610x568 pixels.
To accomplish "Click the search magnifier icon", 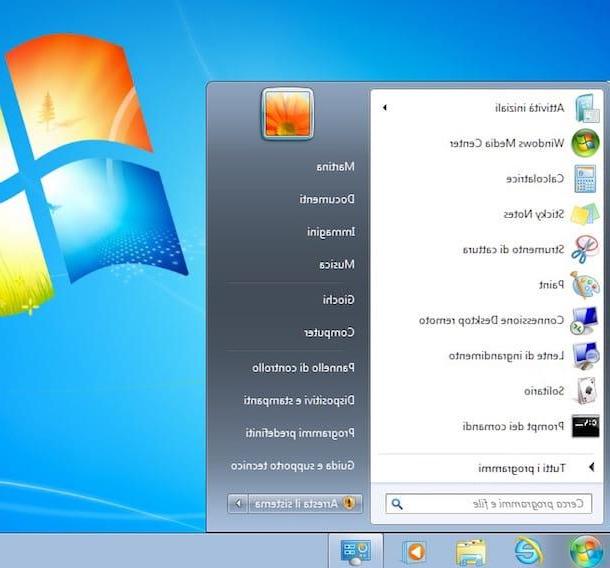I will (397, 504).
